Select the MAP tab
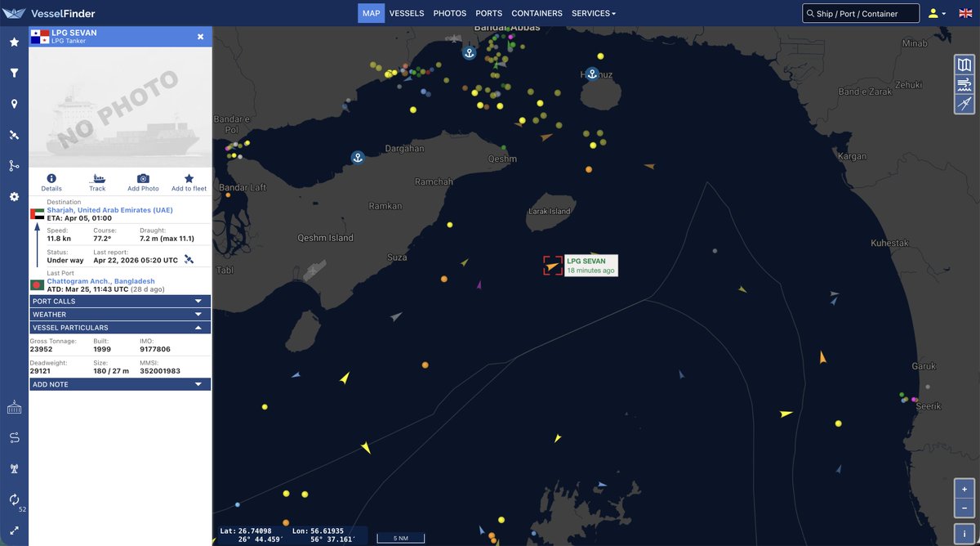 tap(372, 13)
